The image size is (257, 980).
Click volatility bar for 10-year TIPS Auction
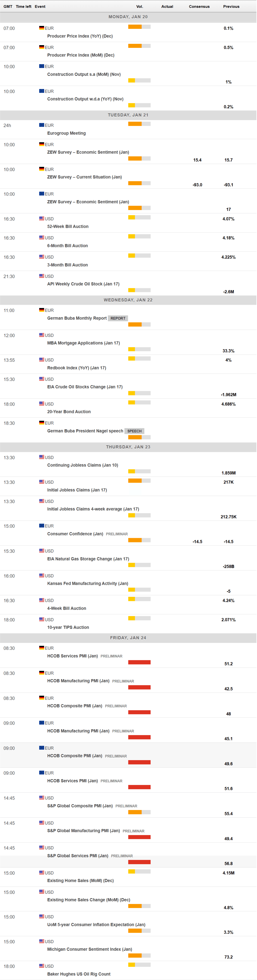[139, 618]
